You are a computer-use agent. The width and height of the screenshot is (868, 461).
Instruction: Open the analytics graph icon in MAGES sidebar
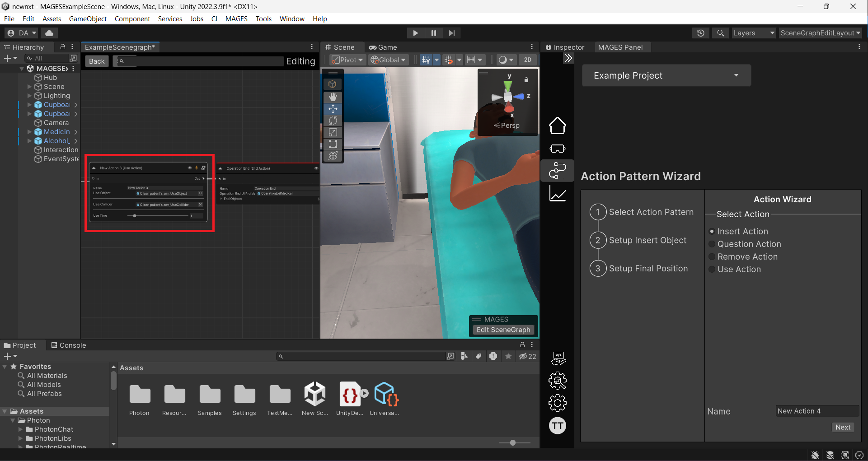pyautogui.click(x=557, y=194)
